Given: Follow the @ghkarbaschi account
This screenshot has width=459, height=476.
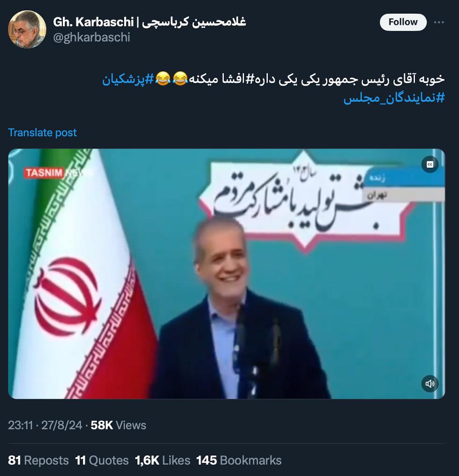Looking at the screenshot, I should pyautogui.click(x=403, y=22).
